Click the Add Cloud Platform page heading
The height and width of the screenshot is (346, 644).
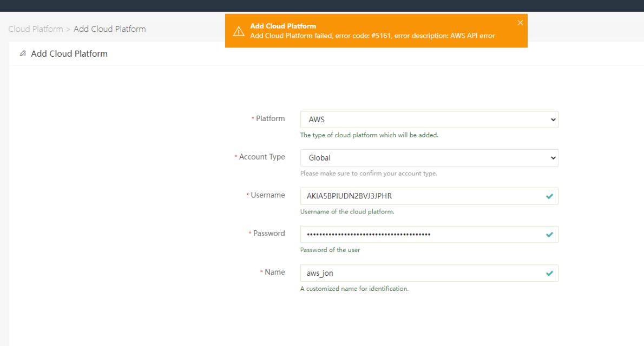(x=69, y=54)
